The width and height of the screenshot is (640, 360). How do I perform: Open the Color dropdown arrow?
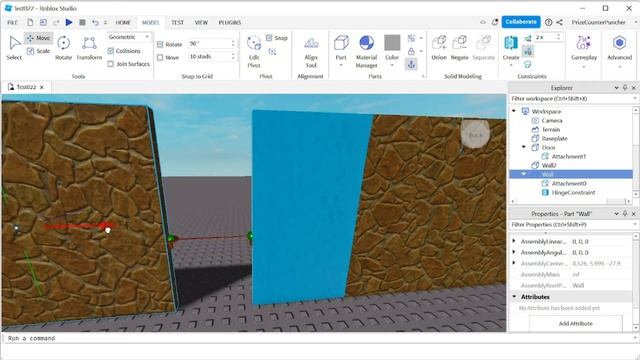coord(392,65)
